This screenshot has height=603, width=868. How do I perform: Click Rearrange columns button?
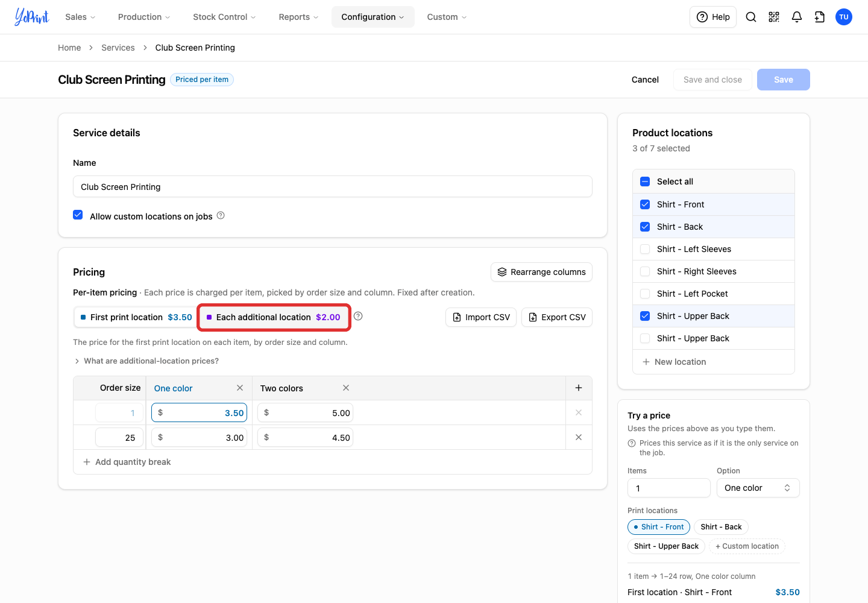[541, 272]
